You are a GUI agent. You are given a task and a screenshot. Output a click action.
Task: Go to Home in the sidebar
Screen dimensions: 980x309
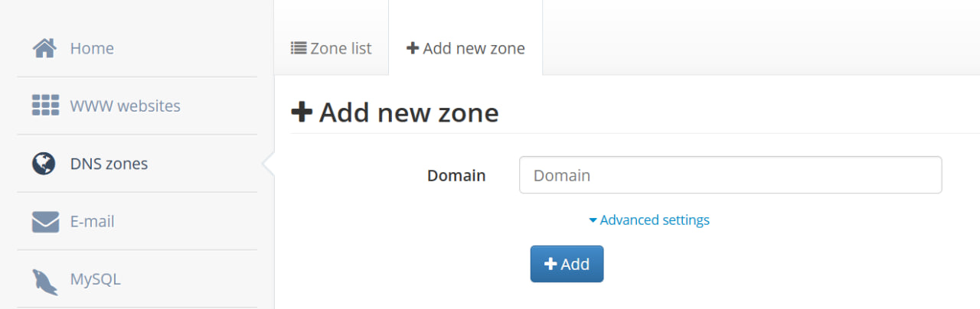(92, 48)
